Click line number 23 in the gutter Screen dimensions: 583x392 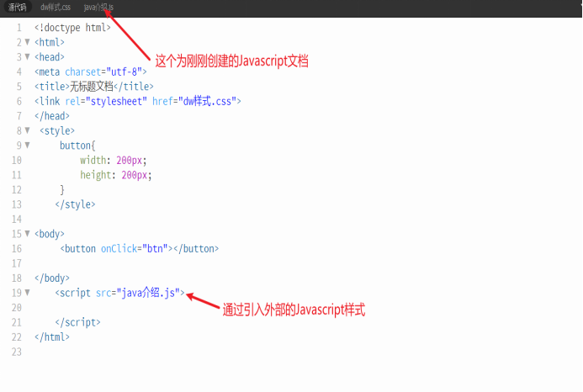point(17,352)
